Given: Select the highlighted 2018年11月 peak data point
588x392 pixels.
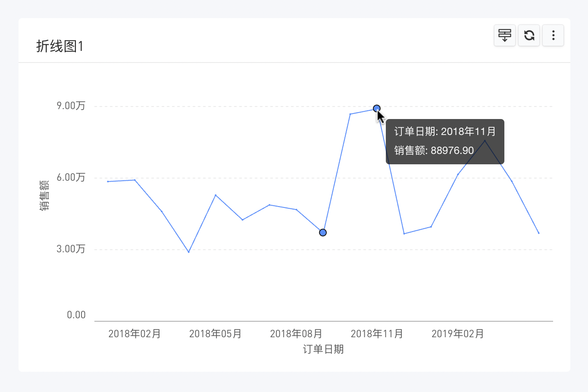Looking at the screenshot, I should point(377,108).
